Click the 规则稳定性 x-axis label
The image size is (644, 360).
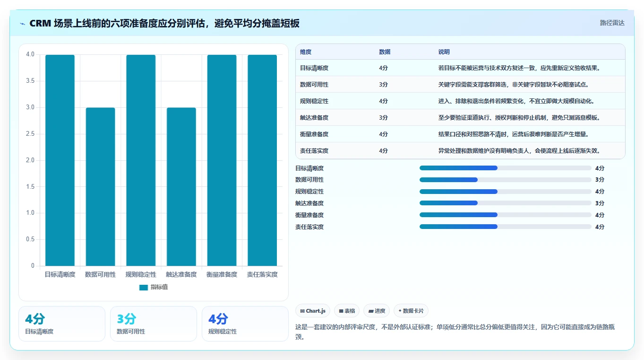(x=141, y=274)
